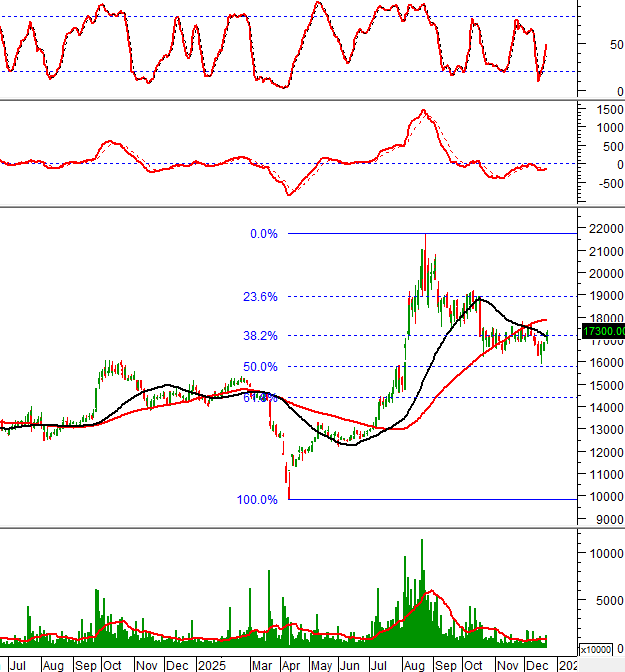Click the 22000 price axis label

pos(603,229)
